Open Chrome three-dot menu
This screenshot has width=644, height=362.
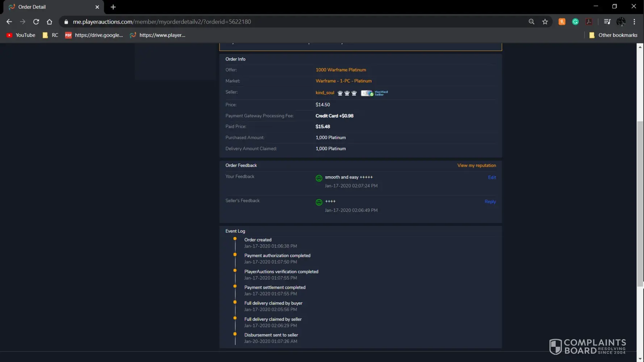pyautogui.click(x=634, y=22)
